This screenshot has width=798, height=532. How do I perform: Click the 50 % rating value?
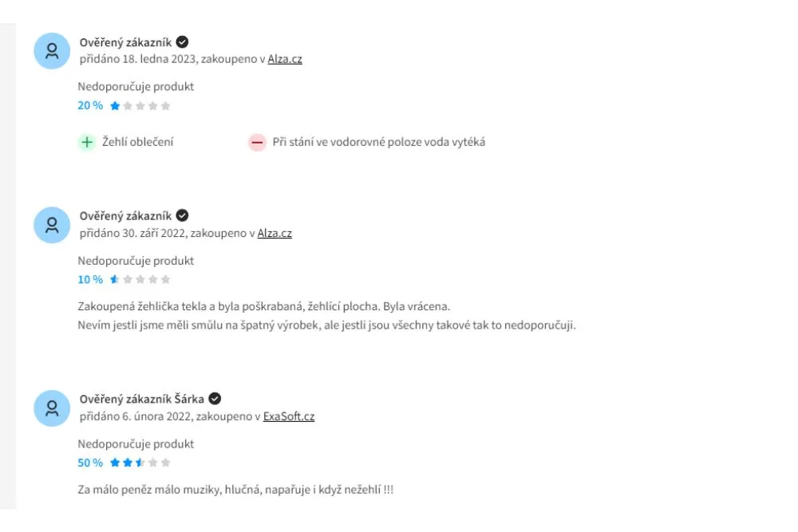pyautogui.click(x=90, y=463)
